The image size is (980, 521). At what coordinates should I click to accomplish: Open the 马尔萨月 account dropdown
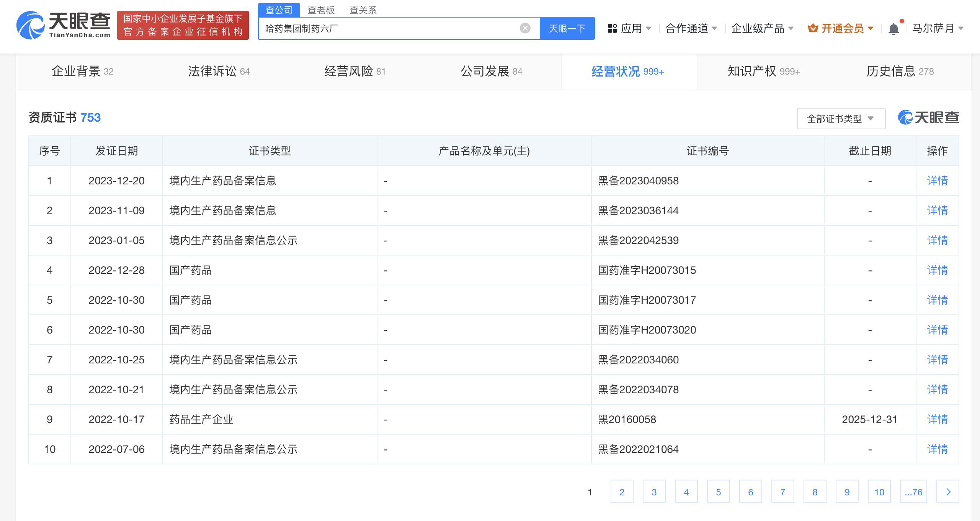click(x=938, y=28)
